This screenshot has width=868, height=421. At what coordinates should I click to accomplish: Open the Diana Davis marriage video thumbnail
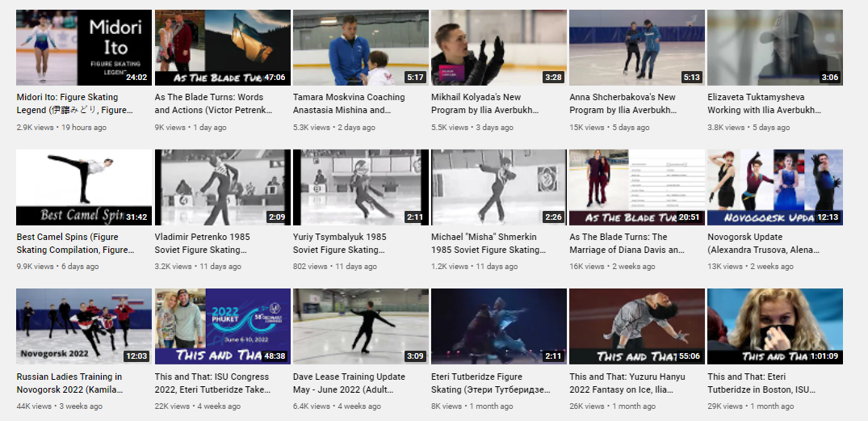point(636,187)
